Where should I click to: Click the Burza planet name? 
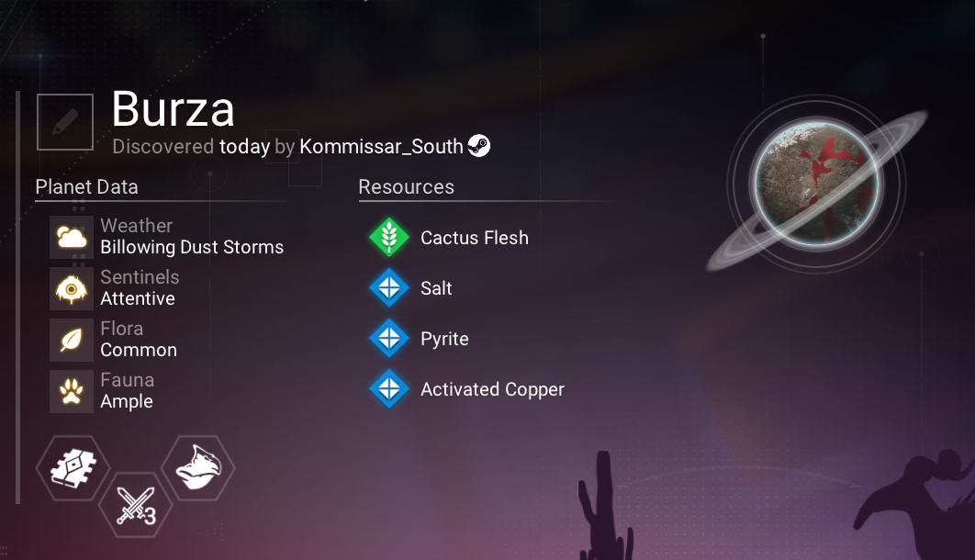(x=173, y=108)
